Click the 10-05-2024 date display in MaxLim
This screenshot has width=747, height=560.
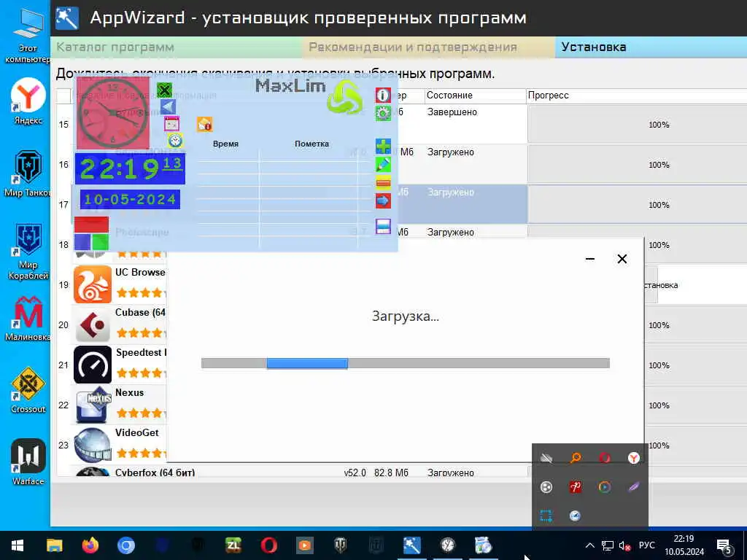pos(130,199)
